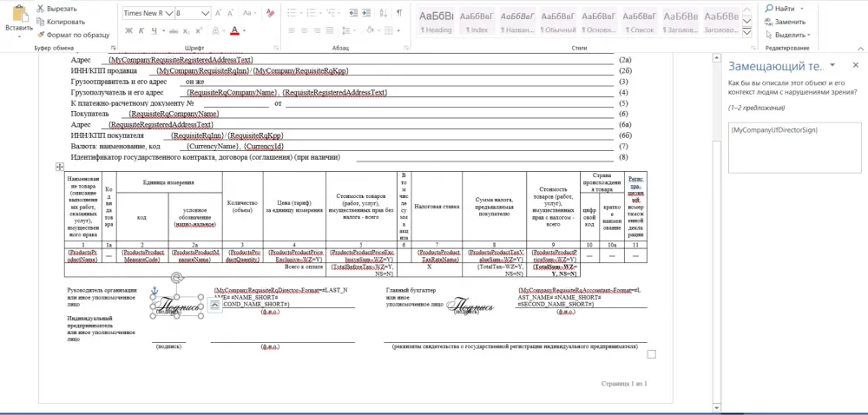Viewport: 868px width, 415px height.
Task: Click vertical document scrollbar
Action: click(716, 233)
